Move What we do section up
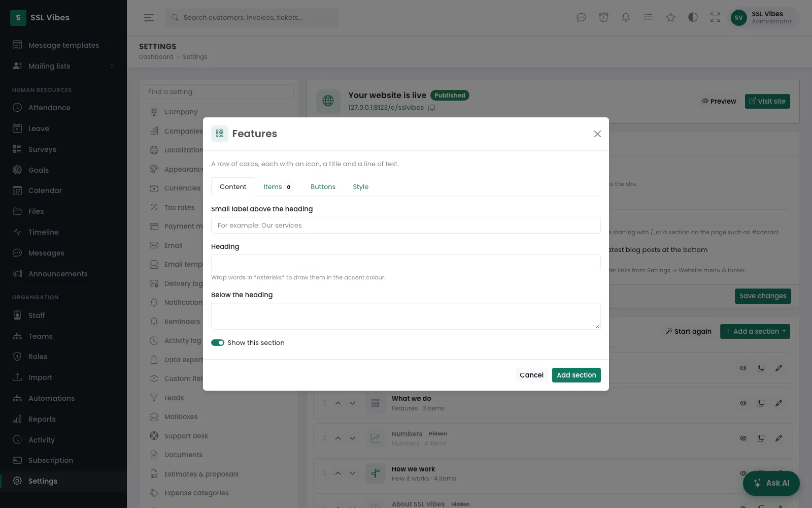Image resolution: width=812 pixels, height=508 pixels. tap(338, 403)
